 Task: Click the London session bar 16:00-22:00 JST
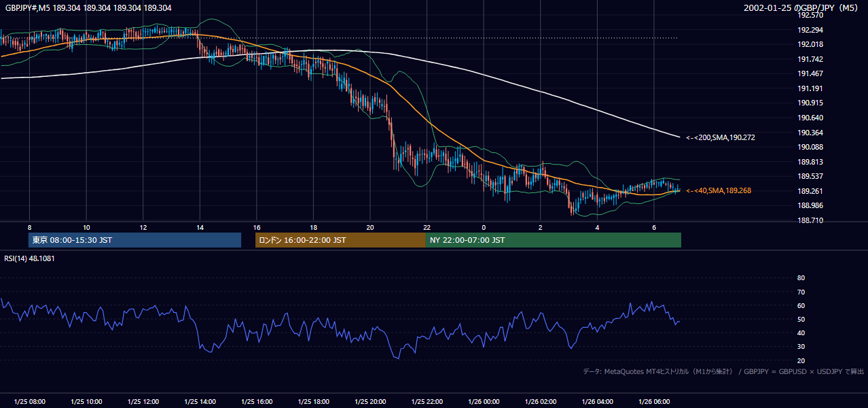pos(340,240)
